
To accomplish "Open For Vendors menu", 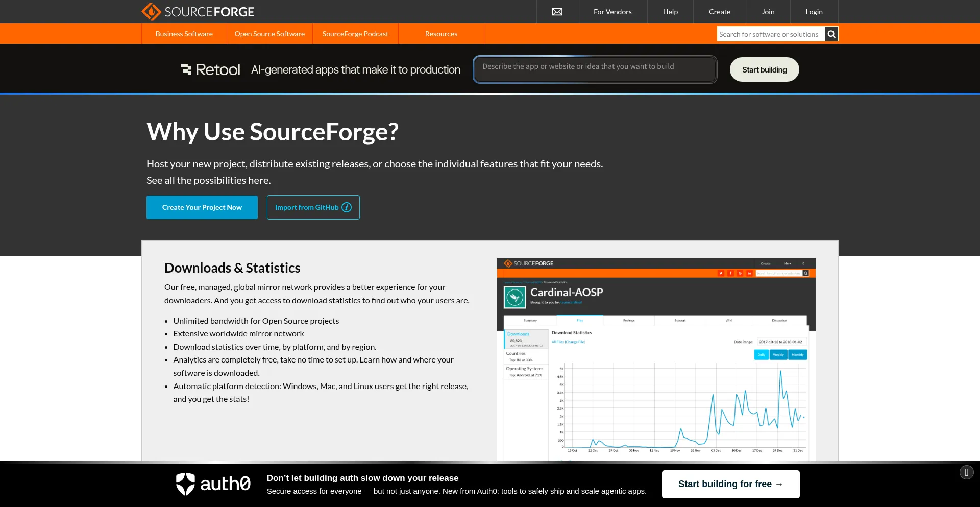I will 612,12.
